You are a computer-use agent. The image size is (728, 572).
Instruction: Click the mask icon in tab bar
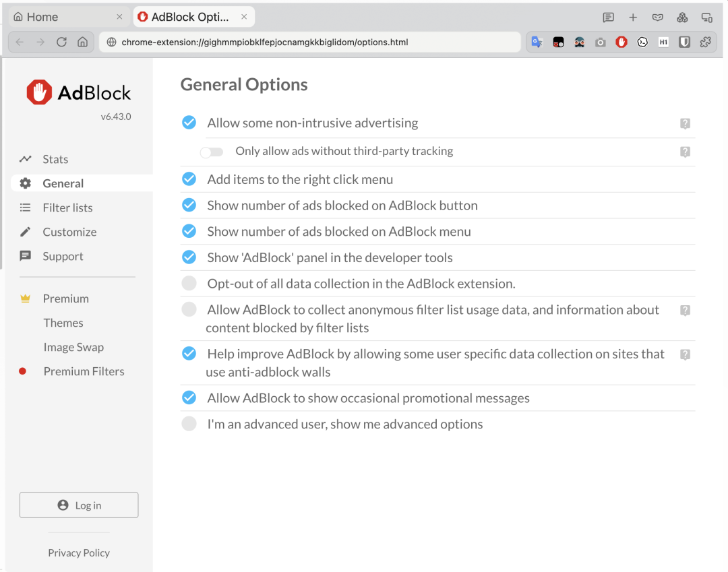pos(657,17)
